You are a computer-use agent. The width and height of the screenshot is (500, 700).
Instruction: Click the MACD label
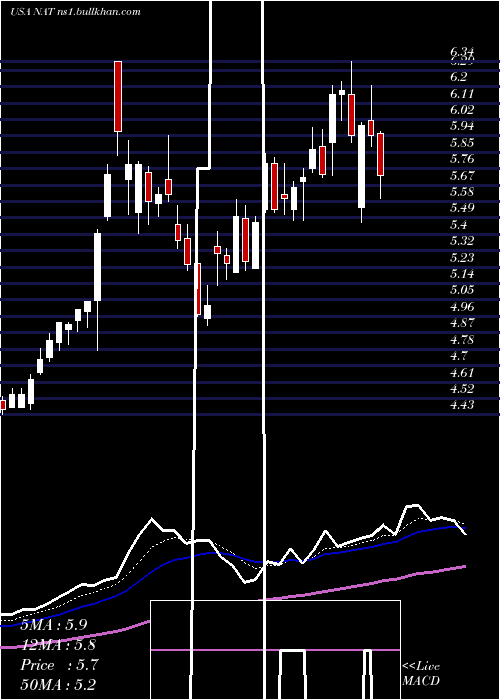(421, 681)
